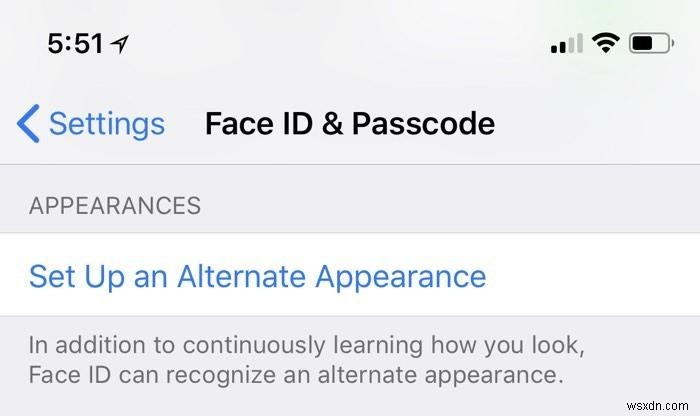
Task: Tap the word Passcode in the title
Action: (423, 124)
